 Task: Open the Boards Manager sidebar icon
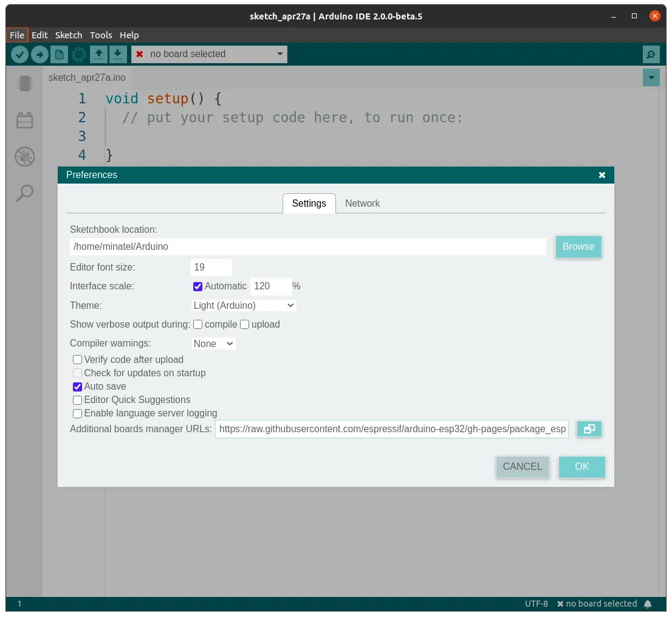(x=25, y=83)
